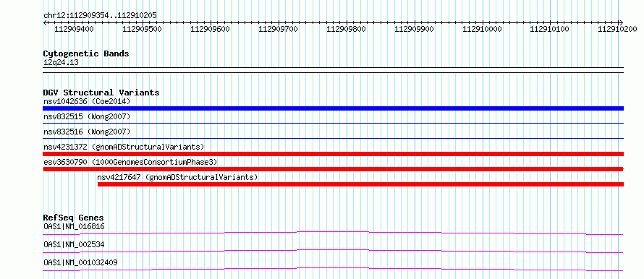Select the red esv3630790 variant bar
The image size is (644, 279).
[x=333, y=169]
